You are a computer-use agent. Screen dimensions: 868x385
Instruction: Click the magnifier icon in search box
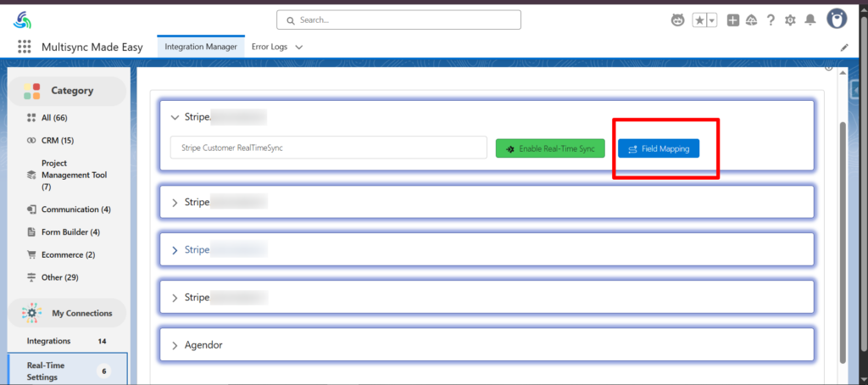click(x=291, y=20)
